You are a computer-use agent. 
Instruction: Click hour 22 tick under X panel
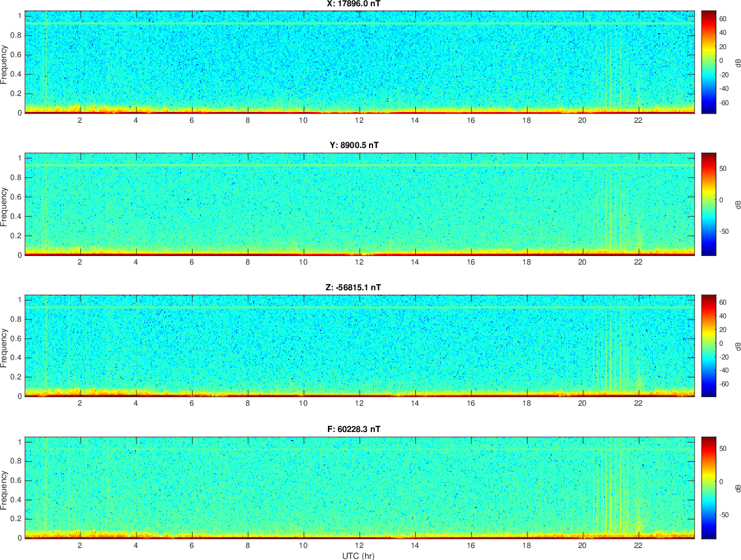pyautogui.click(x=638, y=120)
